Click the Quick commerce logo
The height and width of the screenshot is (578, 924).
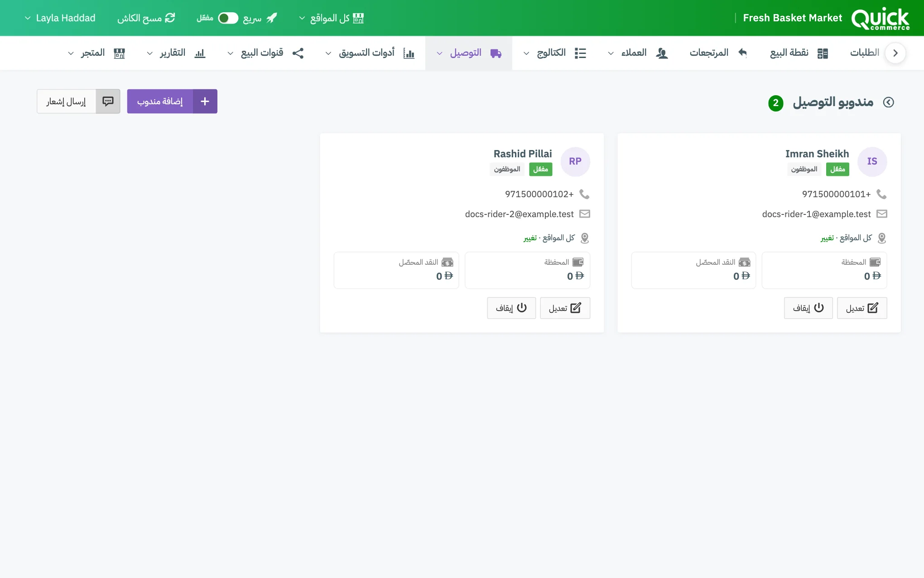(x=880, y=19)
